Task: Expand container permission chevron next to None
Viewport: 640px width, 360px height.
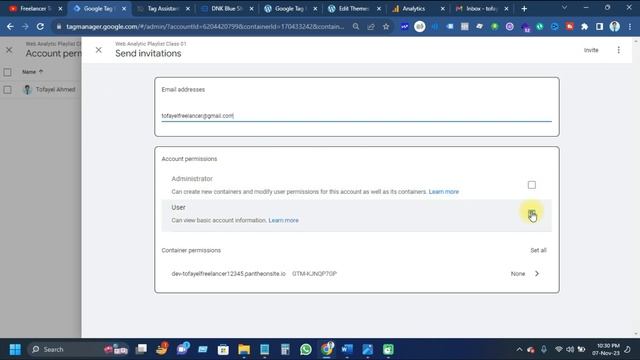Action: pyautogui.click(x=537, y=273)
